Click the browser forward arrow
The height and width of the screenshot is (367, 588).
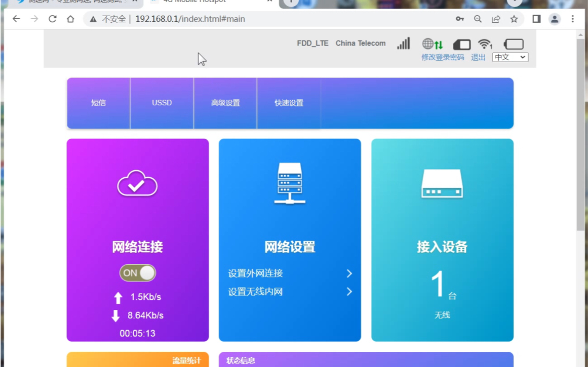(34, 19)
